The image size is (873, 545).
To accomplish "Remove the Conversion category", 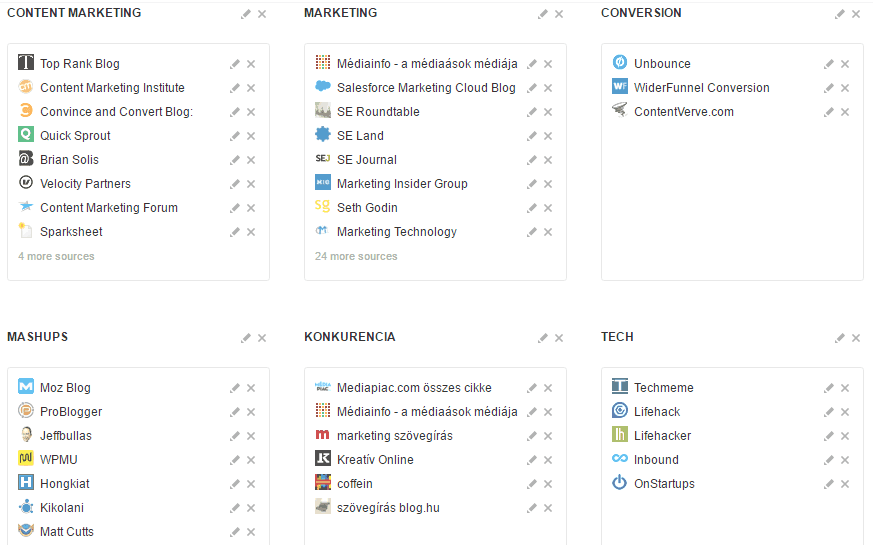I will (856, 14).
